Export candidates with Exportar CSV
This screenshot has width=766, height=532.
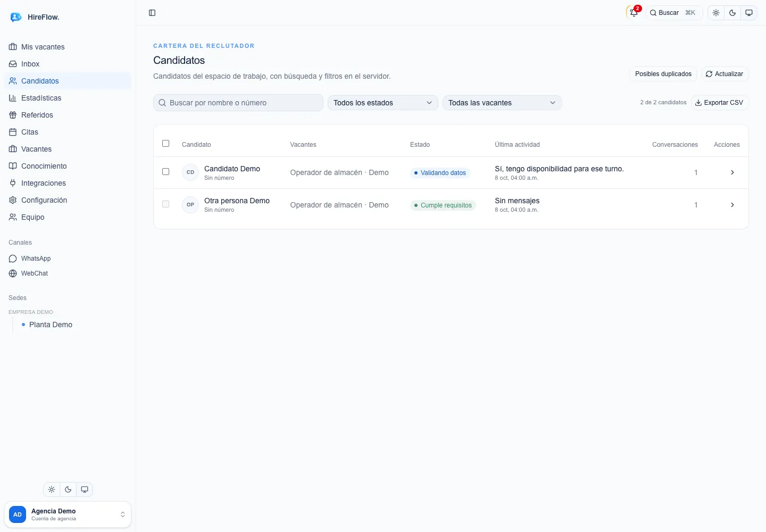720,103
